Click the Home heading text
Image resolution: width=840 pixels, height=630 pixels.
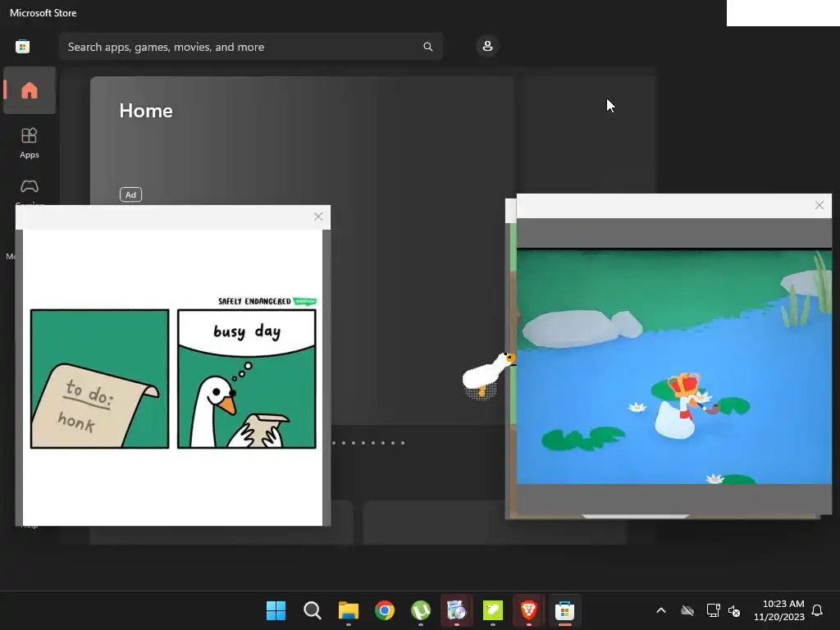coord(146,111)
